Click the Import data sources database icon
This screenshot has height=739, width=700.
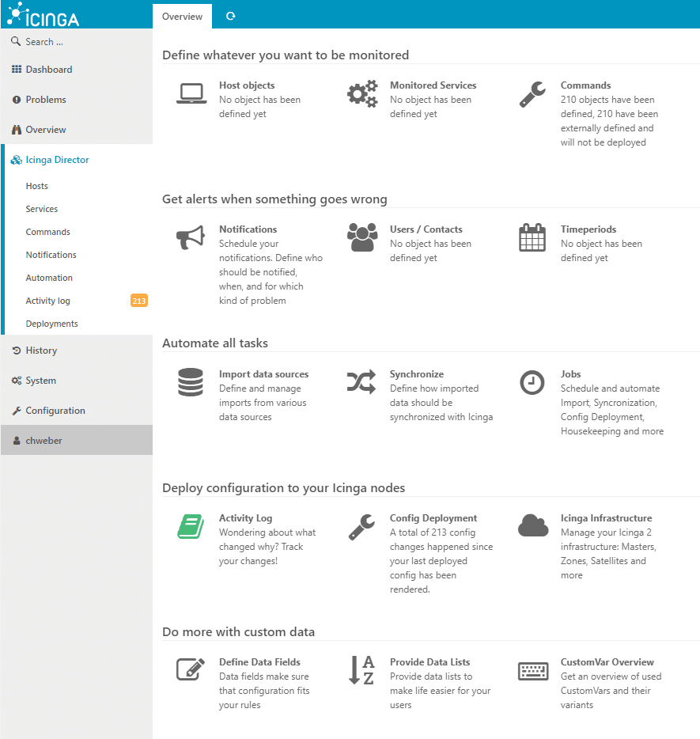(191, 381)
